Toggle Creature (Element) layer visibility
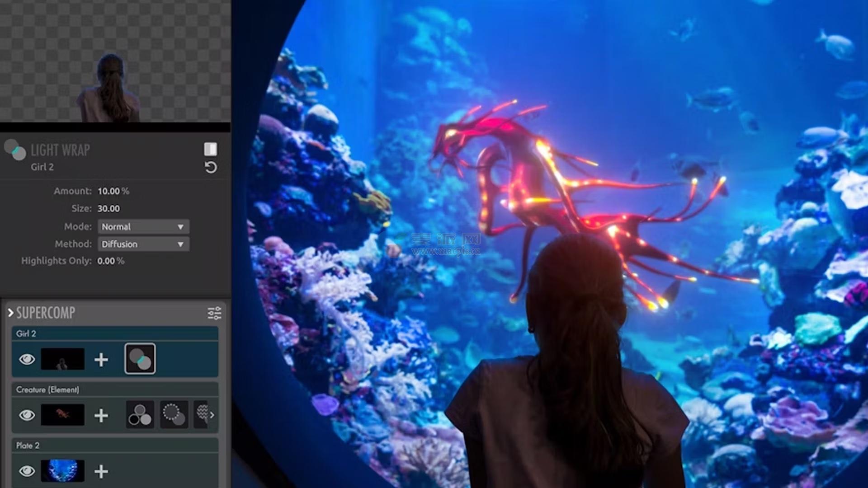868x488 pixels. (x=27, y=415)
